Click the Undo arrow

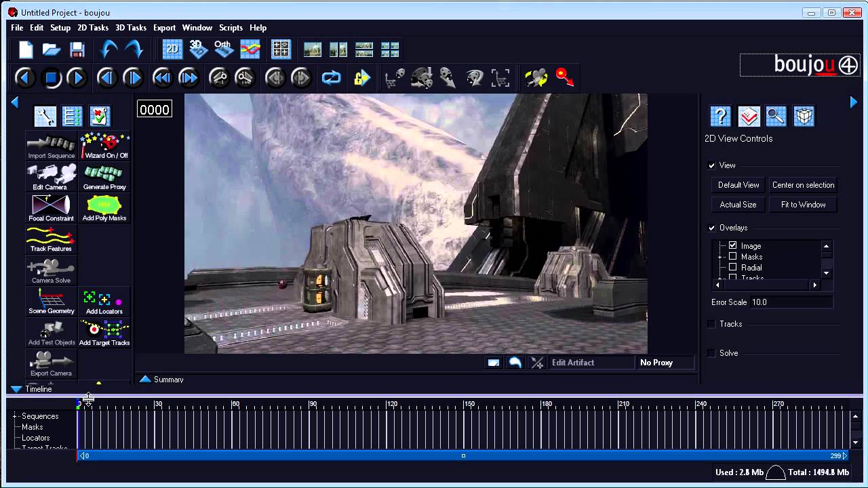(108, 49)
